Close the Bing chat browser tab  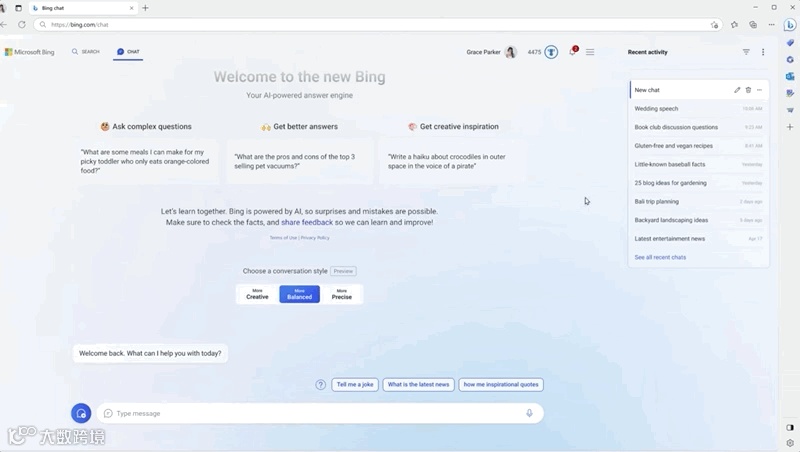(x=132, y=8)
